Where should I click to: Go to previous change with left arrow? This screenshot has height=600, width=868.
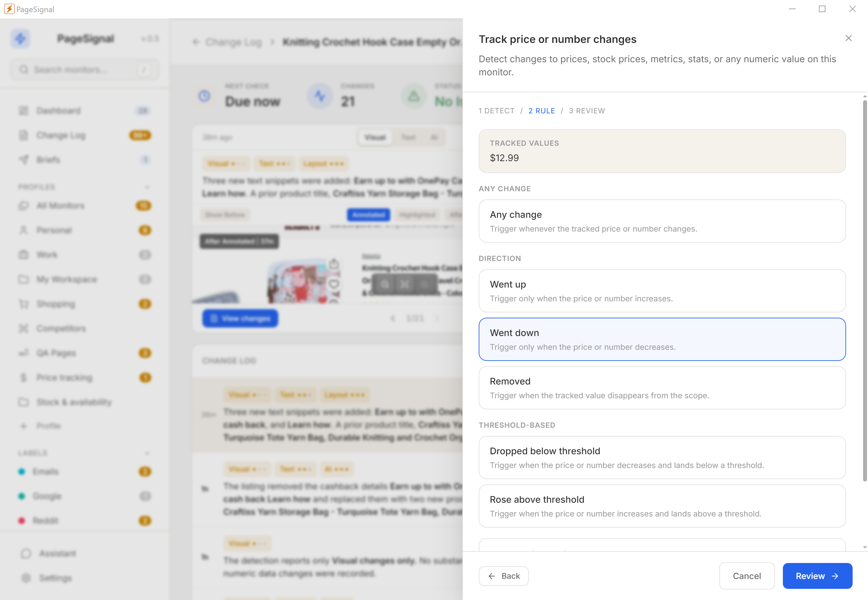[x=393, y=318]
